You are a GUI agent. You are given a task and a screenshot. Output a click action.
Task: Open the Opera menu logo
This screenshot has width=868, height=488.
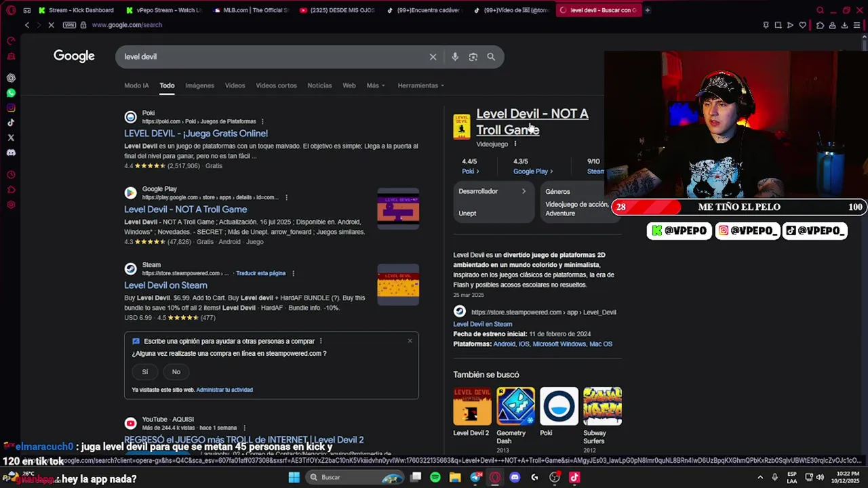coord(11,10)
